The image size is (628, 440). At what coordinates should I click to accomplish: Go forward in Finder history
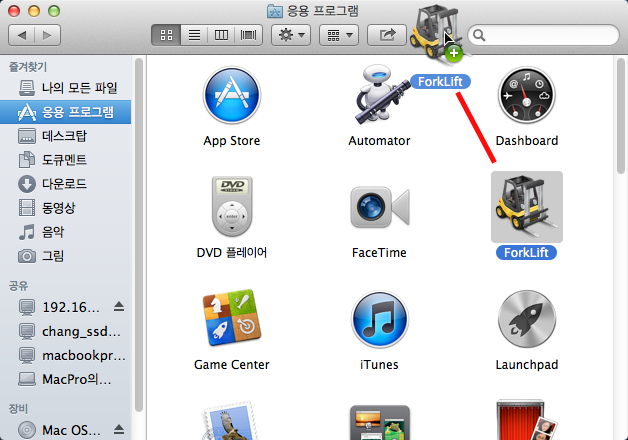[x=47, y=35]
